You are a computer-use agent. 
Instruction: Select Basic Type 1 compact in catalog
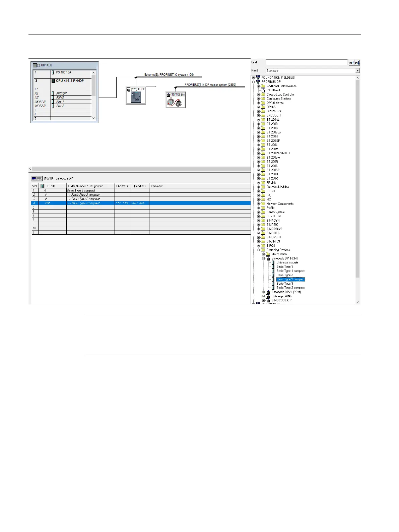(x=290, y=271)
